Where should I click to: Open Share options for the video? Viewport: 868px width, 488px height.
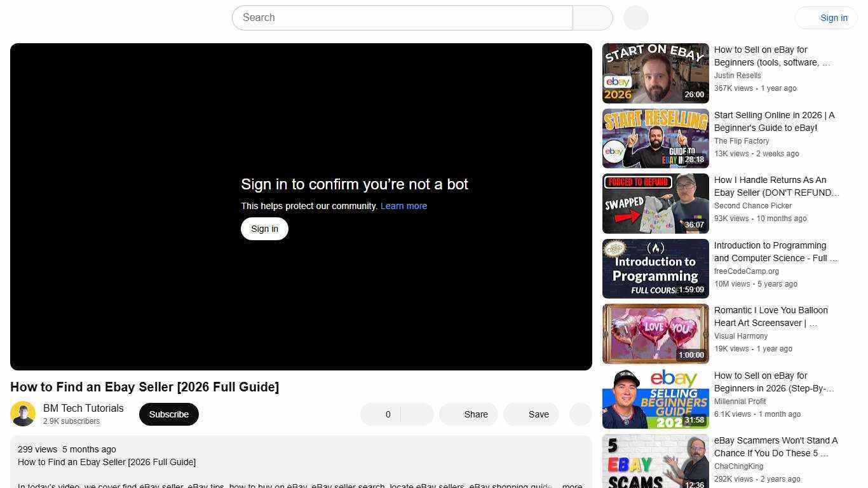click(468, 414)
